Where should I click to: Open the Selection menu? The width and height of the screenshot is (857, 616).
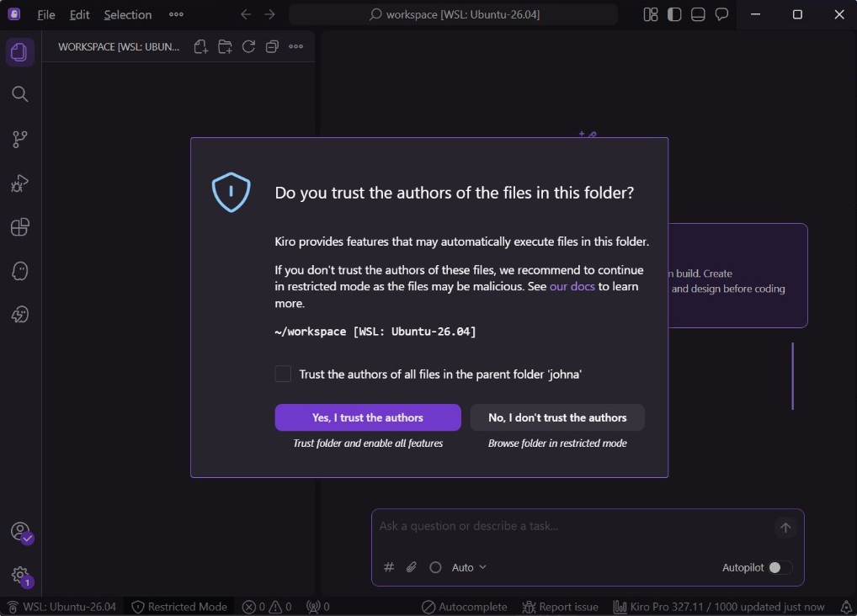pyautogui.click(x=128, y=15)
